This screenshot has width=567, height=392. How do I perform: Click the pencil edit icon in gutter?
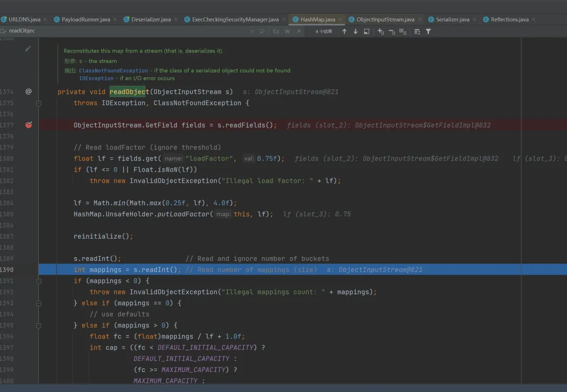pos(28,49)
